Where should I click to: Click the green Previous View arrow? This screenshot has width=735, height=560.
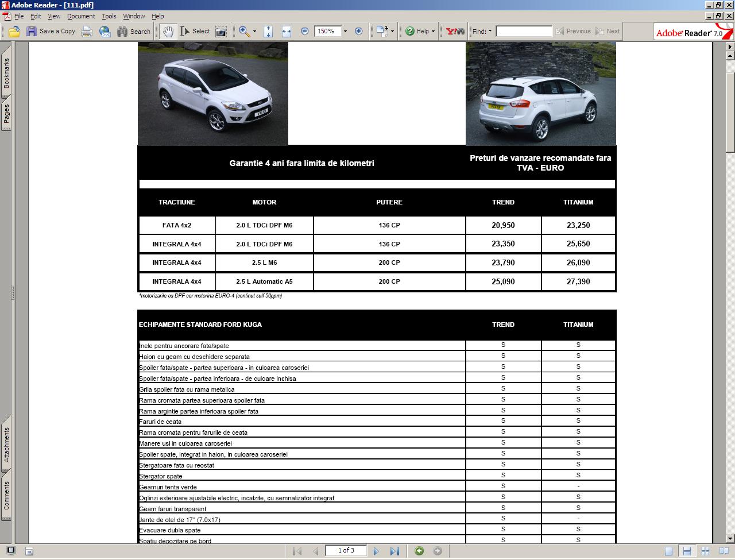click(x=419, y=551)
